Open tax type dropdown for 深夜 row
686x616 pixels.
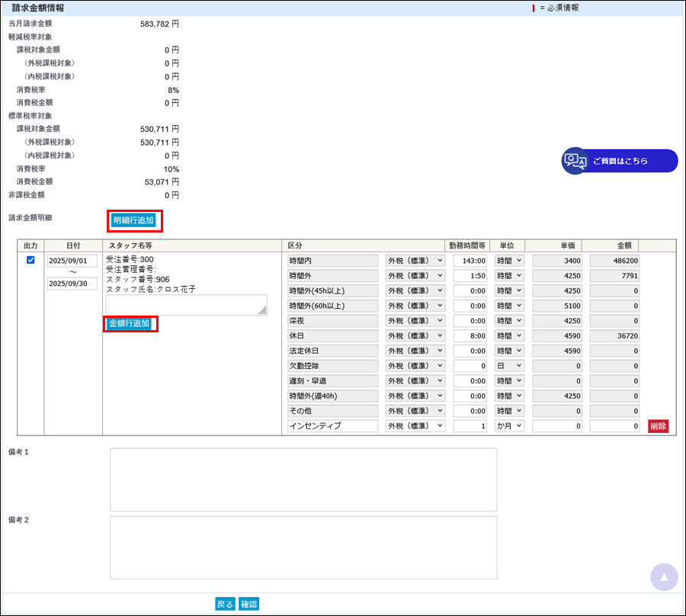(x=415, y=321)
